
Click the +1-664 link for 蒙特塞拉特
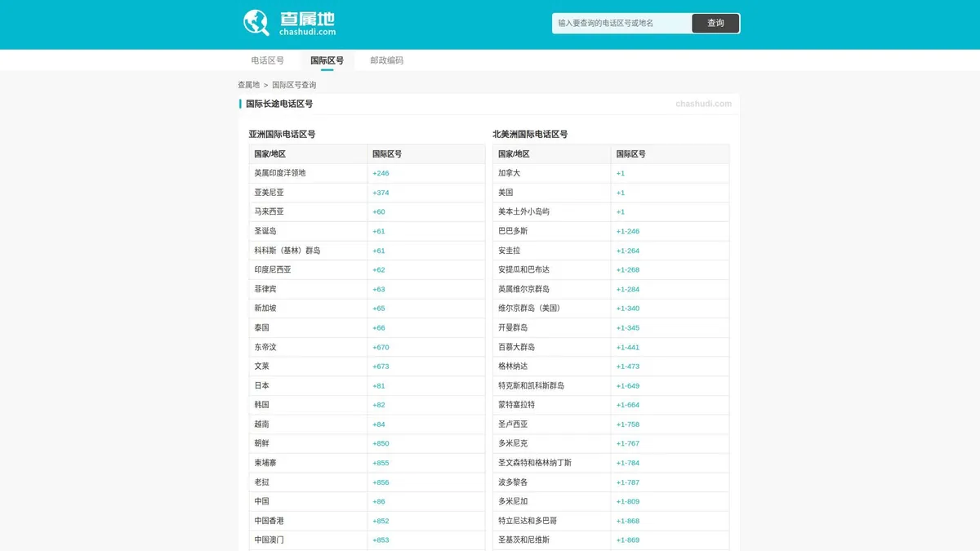pyautogui.click(x=628, y=405)
